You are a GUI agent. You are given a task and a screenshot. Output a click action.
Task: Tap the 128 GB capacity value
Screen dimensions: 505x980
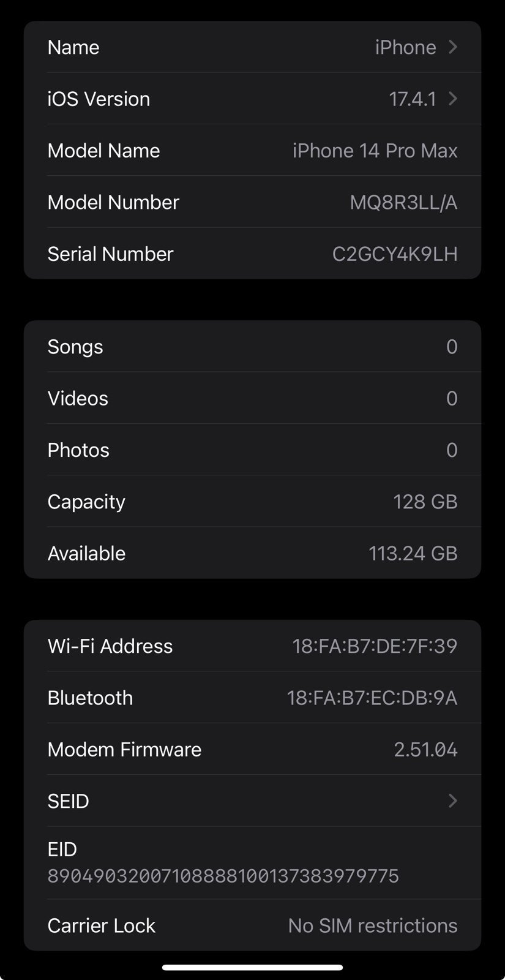coord(425,502)
